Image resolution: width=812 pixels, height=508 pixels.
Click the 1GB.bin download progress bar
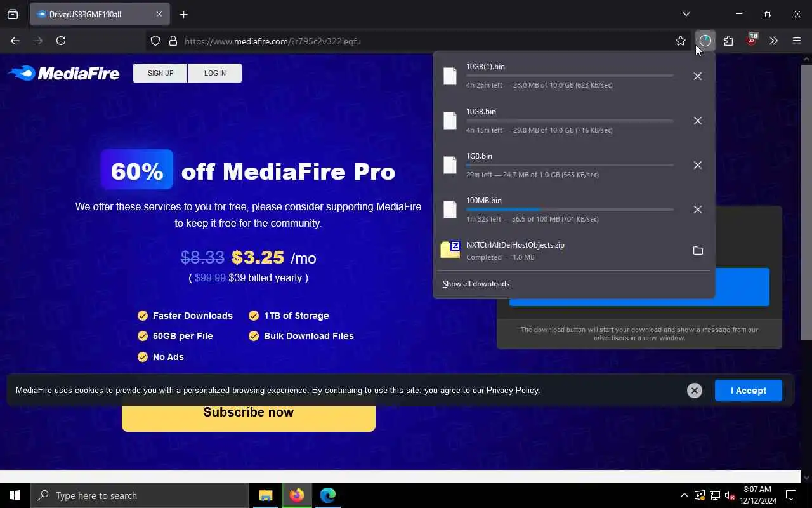[570, 165]
